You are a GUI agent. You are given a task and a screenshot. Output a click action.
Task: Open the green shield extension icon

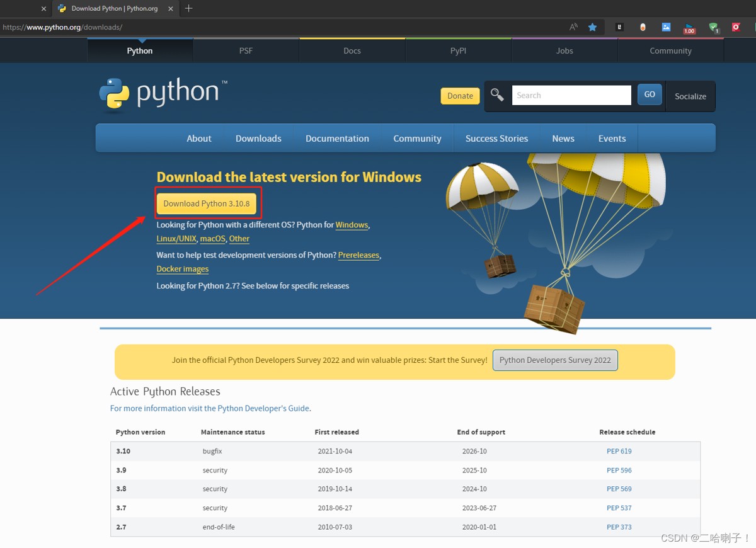(713, 27)
